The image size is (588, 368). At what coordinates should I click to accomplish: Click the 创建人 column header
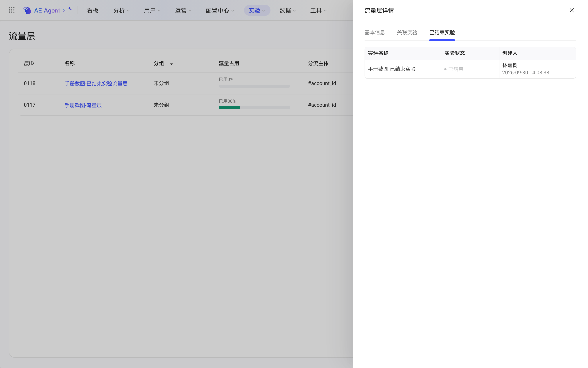click(x=510, y=53)
